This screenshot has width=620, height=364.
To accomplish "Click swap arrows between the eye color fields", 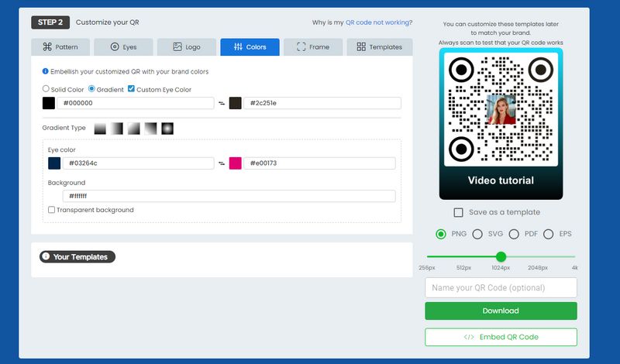I will (222, 163).
